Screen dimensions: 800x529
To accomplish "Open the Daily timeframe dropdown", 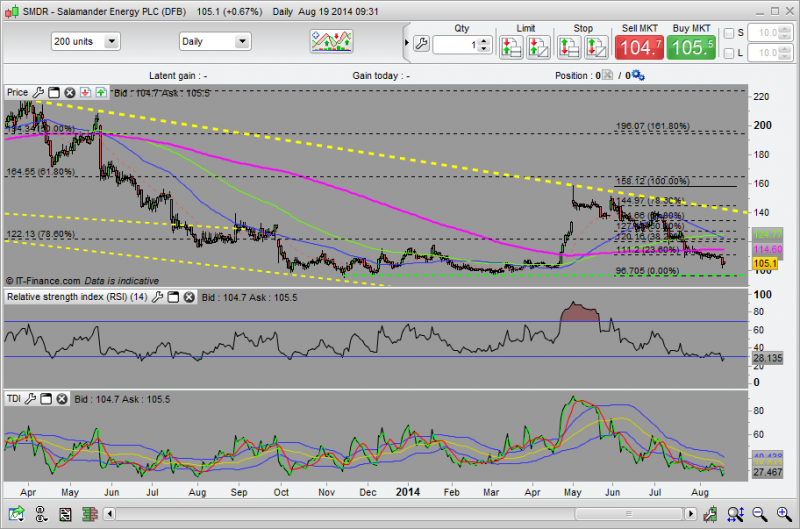I will point(214,42).
